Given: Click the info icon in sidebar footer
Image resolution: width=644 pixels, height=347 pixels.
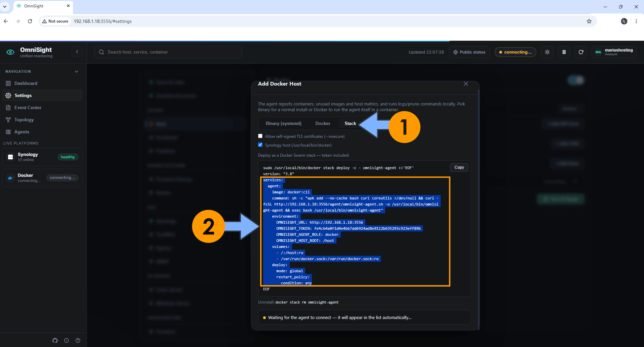Looking at the screenshot, I should tap(66, 341).
